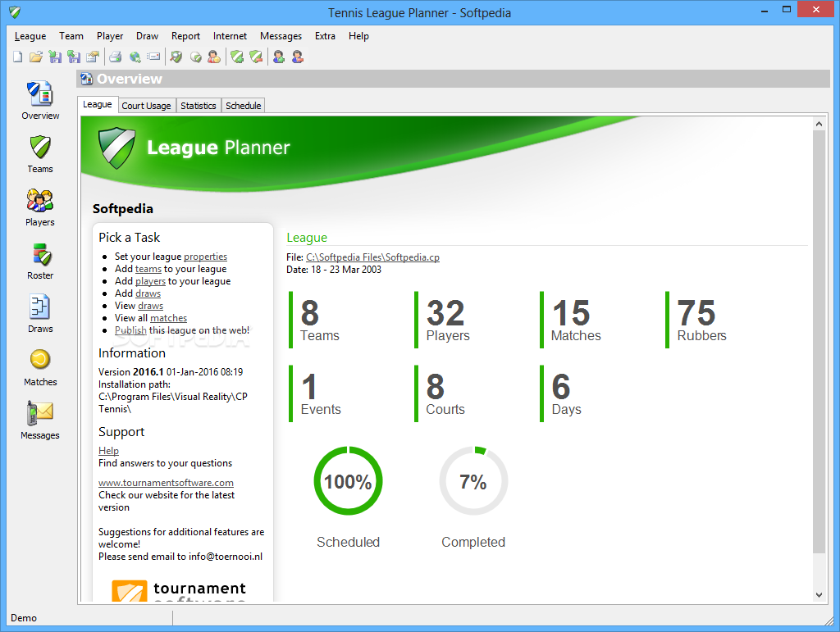The width and height of the screenshot is (840, 632).
Task: Open Teams in the sidebar
Action: pos(40,153)
